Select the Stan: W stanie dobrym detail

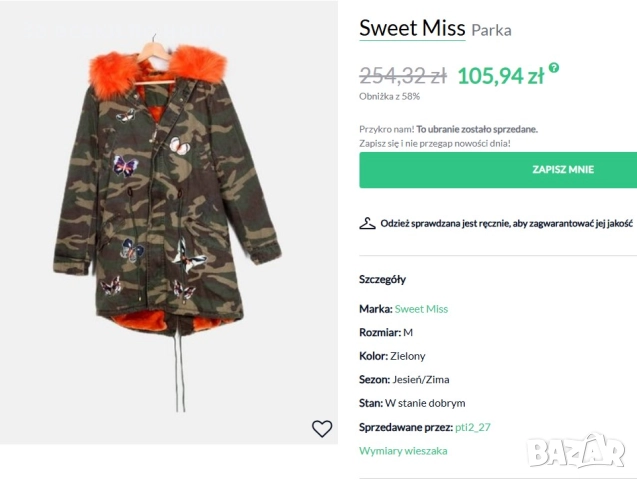click(x=412, y=403)
